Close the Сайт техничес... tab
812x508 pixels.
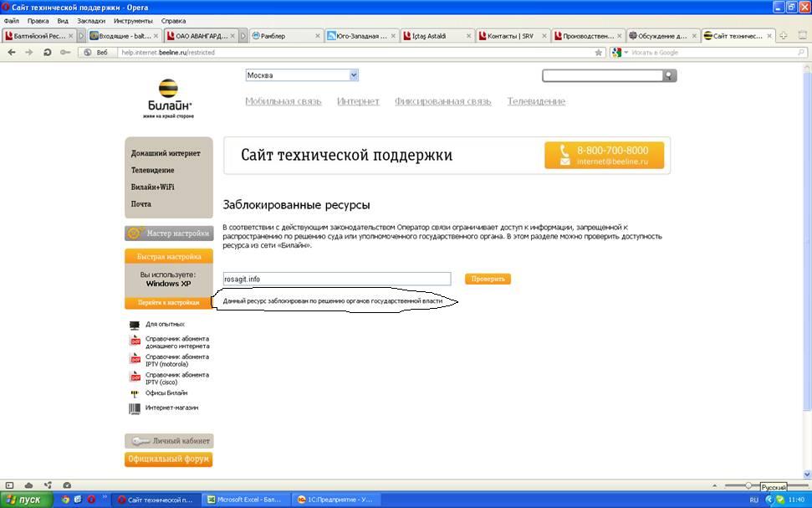(769, 36)
